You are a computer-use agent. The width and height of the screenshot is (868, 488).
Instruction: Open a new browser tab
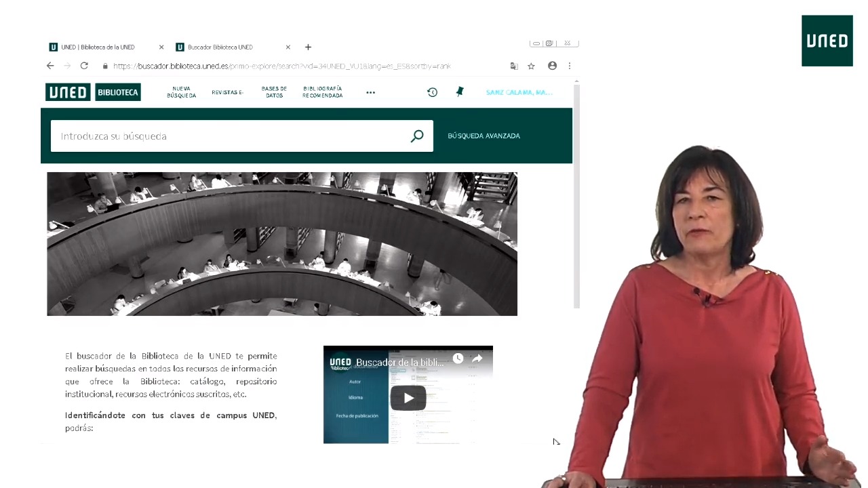point(308,47)
